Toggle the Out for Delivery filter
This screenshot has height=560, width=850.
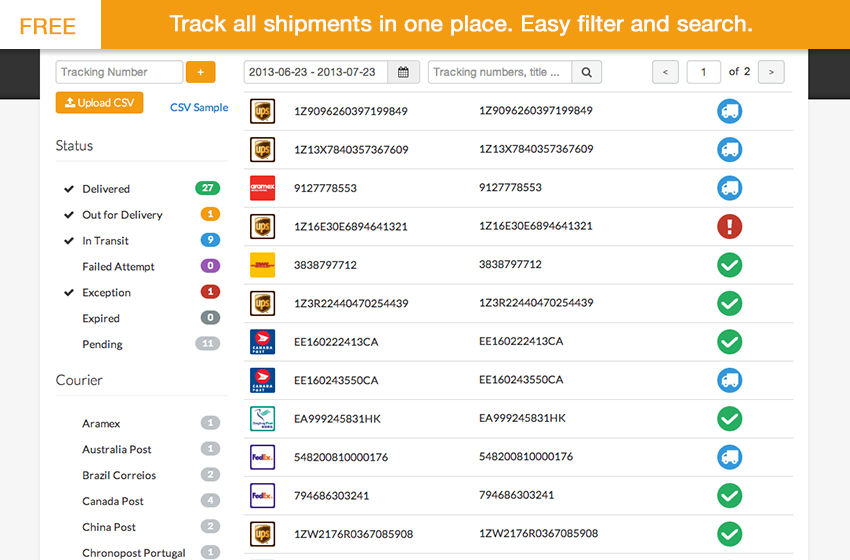click(x=122, y=215)
